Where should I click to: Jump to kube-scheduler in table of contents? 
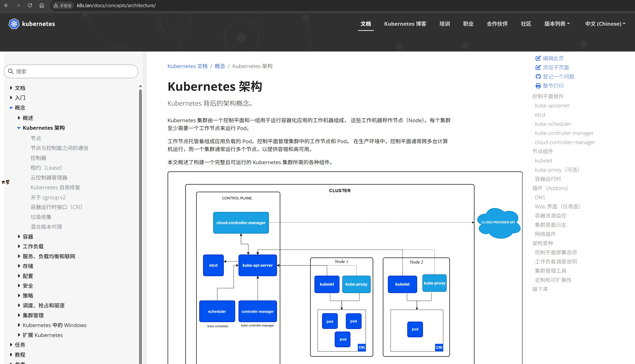tap(553, 124)
